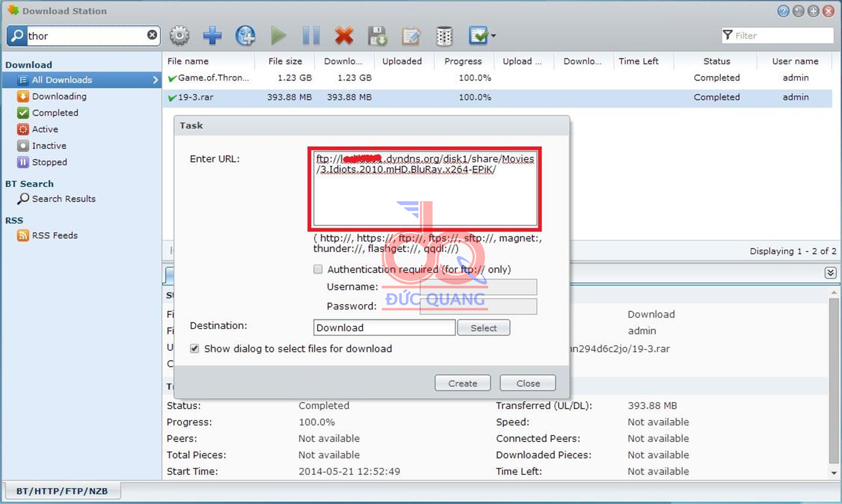Select All Downloads in sidebar
The image size is (842, 504).
coord(81,80)
